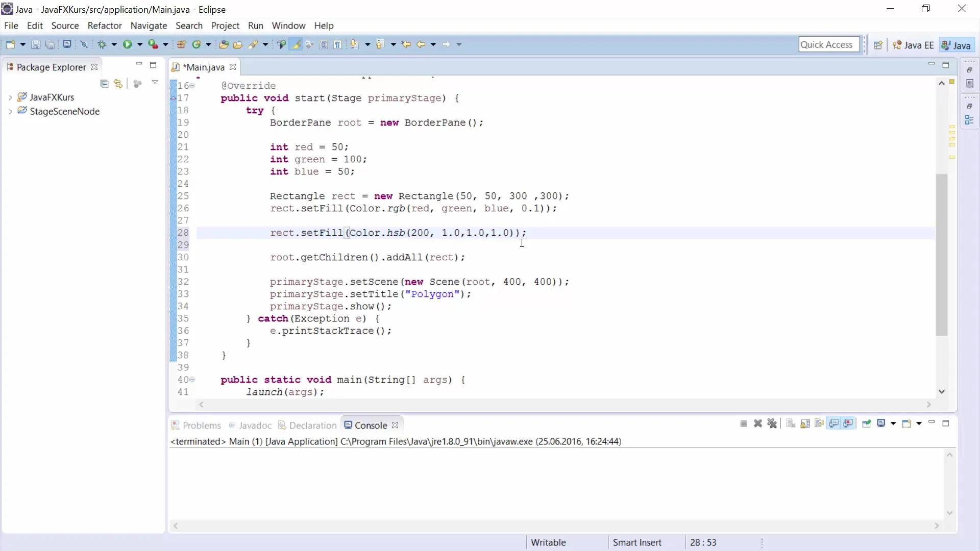
Task: Open the console/terminal toolbar icon
Action: pyautogui.click(x=67, y=44)
